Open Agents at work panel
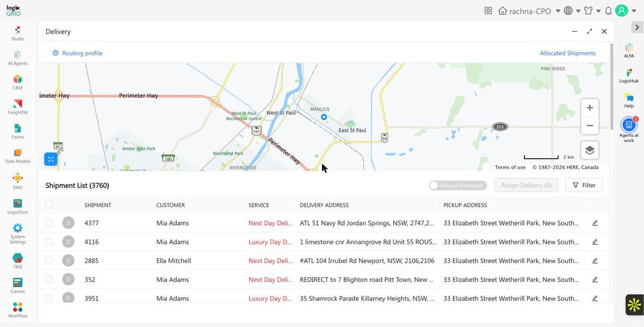This screenshot has width=644, height=327. pos(629,130)
